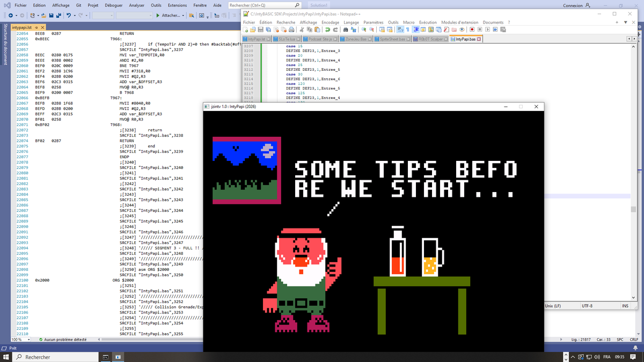Toggle Notepad++ word wrap icon

tap(400, 29)
